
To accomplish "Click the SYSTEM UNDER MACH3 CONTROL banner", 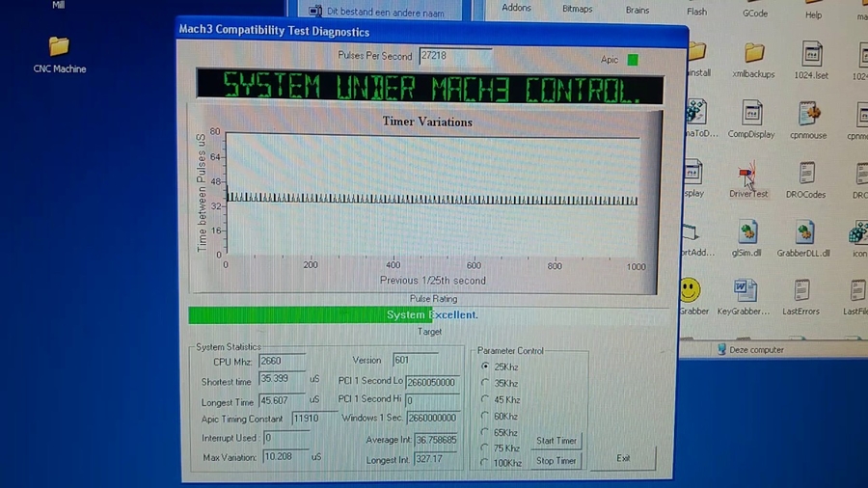I will (x=429, y=88).
